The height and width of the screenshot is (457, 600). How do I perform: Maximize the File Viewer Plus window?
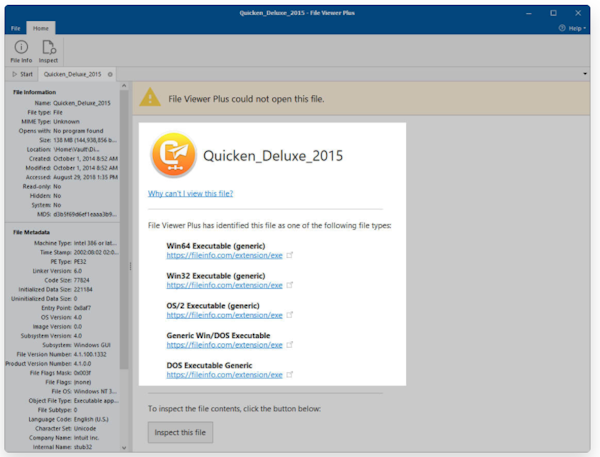coord(553,13)
